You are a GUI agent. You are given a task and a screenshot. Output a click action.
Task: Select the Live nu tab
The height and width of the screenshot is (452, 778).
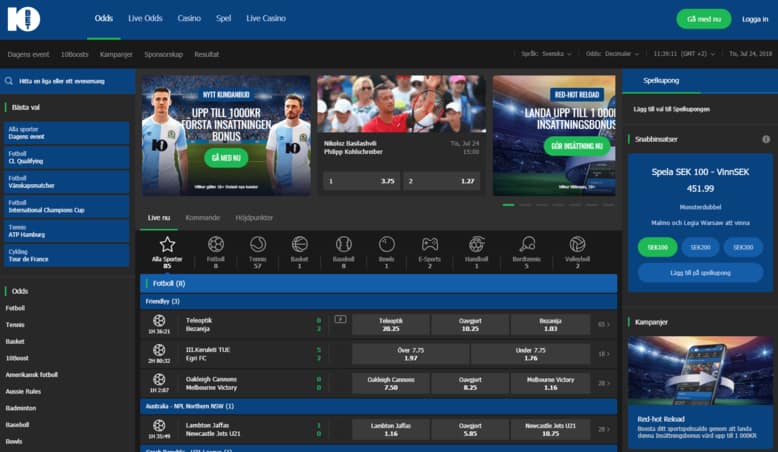(x=159, y=218)
